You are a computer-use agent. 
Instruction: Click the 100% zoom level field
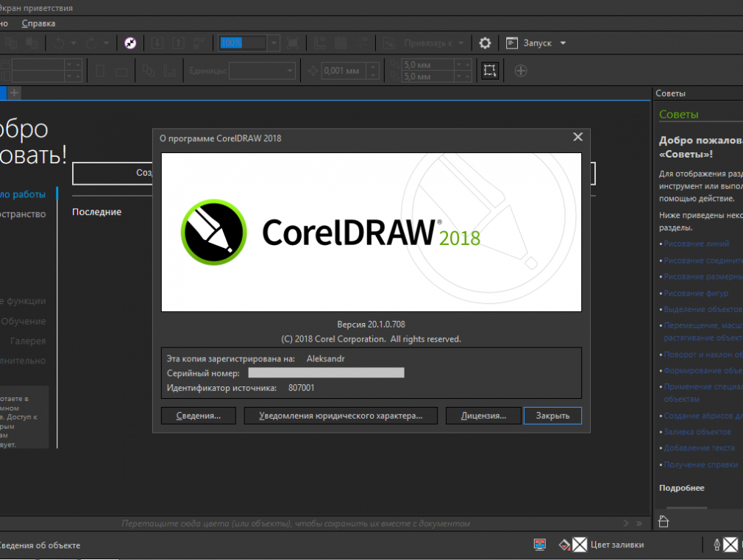pyautogui.click(x=243, y=43)
